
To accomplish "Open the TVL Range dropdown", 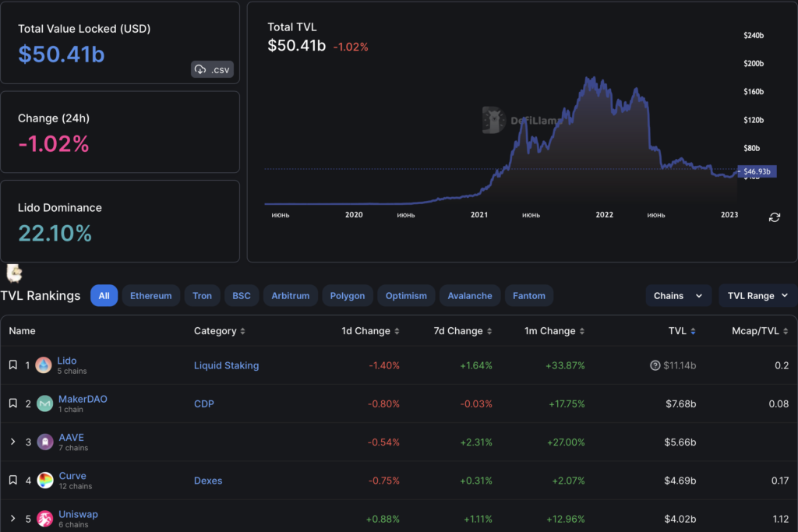I will (757, 296).
